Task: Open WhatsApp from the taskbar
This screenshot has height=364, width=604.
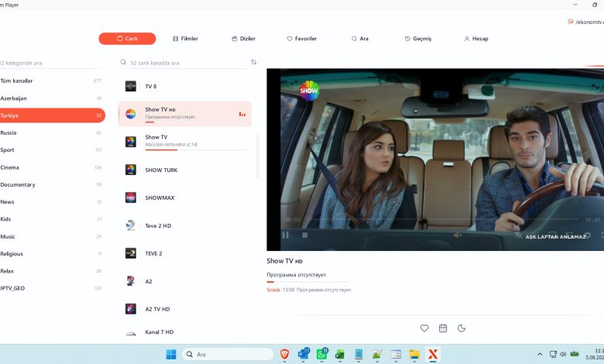Action: 321,354
